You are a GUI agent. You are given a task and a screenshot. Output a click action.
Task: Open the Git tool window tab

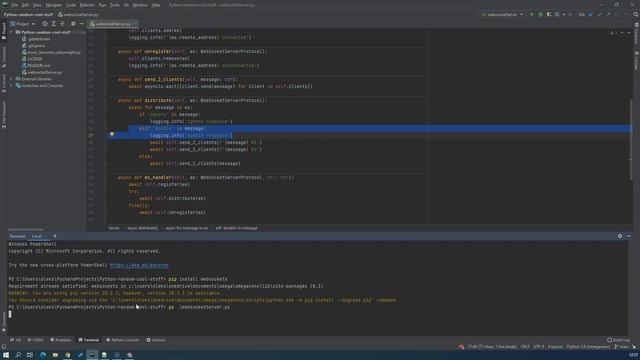tap(16, 340)
